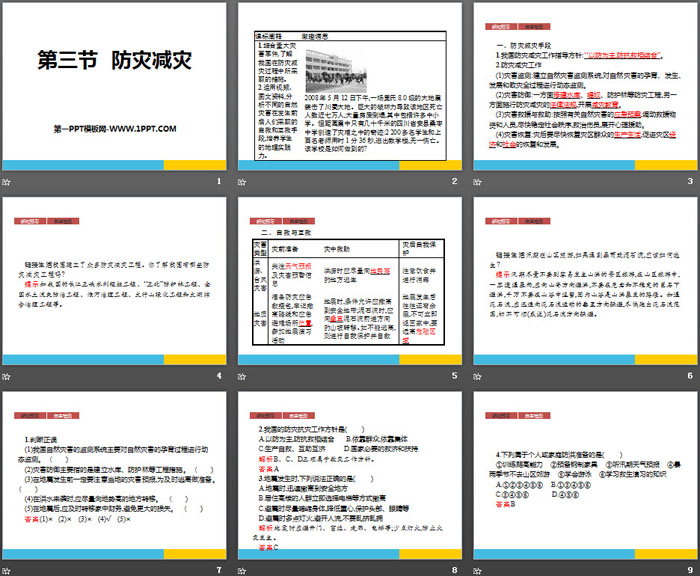
Task: Select slide 6 thumbnail about mountain travel
Action: coord(585,281)
